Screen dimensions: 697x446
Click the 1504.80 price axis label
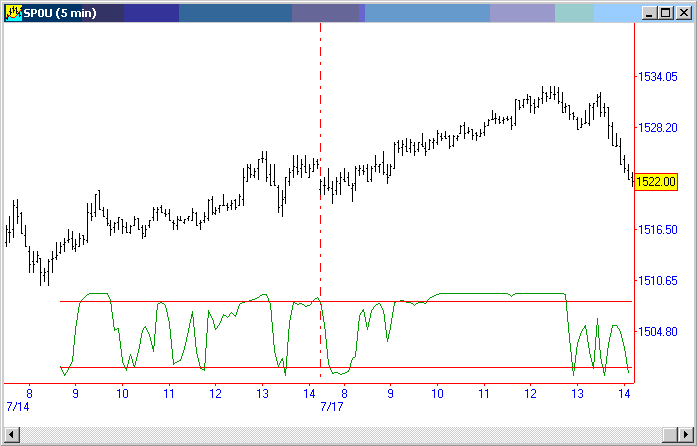tap(659, 332)
